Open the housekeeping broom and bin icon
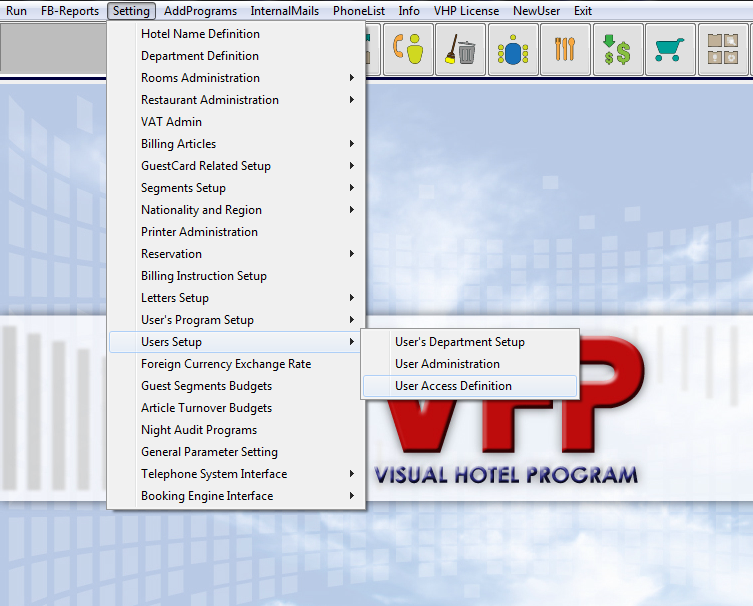 pyautogui.click(x=460, y=49)
